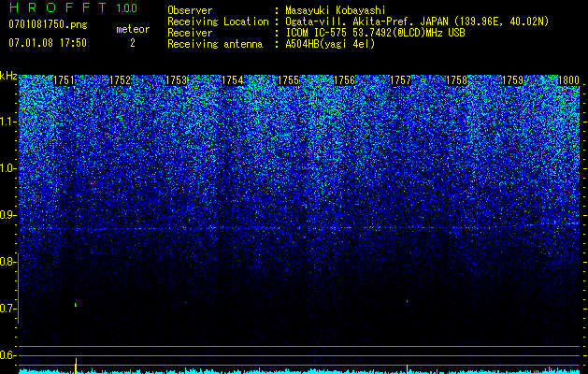The height and width of the screenshot is (374, 588).
Task: Click the 1752 time marker
Action: 121,80
